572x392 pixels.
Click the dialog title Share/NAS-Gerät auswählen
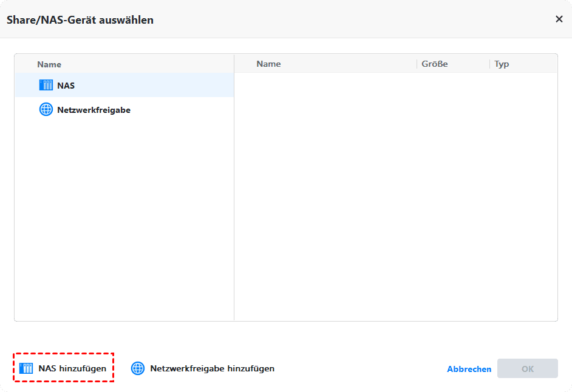click(x=80, y=20)
